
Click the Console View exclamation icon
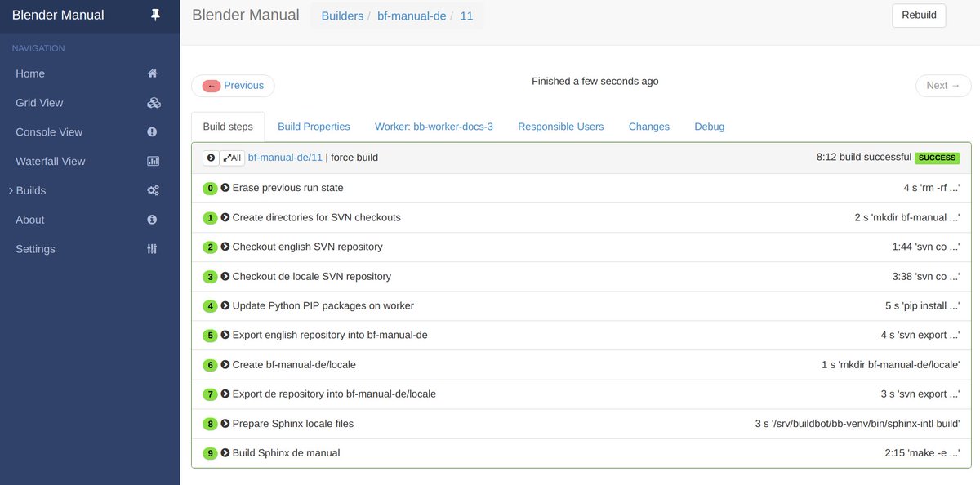pos(152,132)
